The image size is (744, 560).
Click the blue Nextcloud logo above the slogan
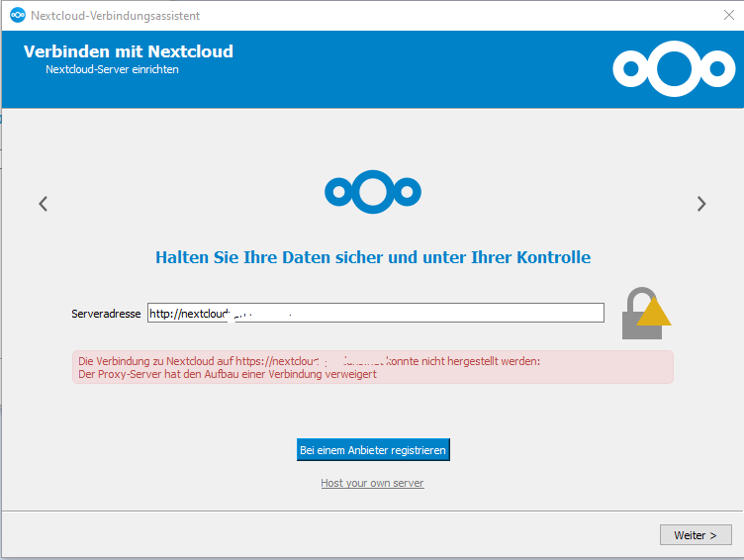coord(372,192)
